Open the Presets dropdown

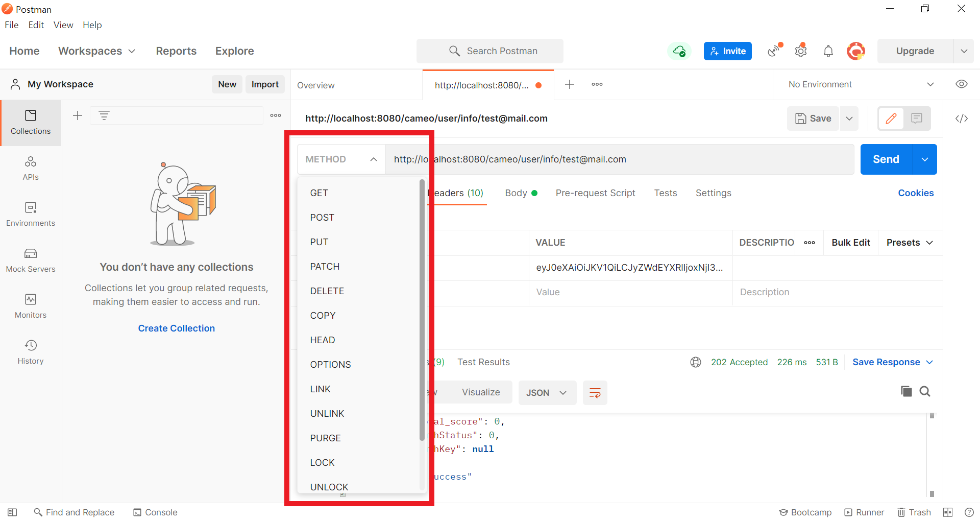[910, 243]
